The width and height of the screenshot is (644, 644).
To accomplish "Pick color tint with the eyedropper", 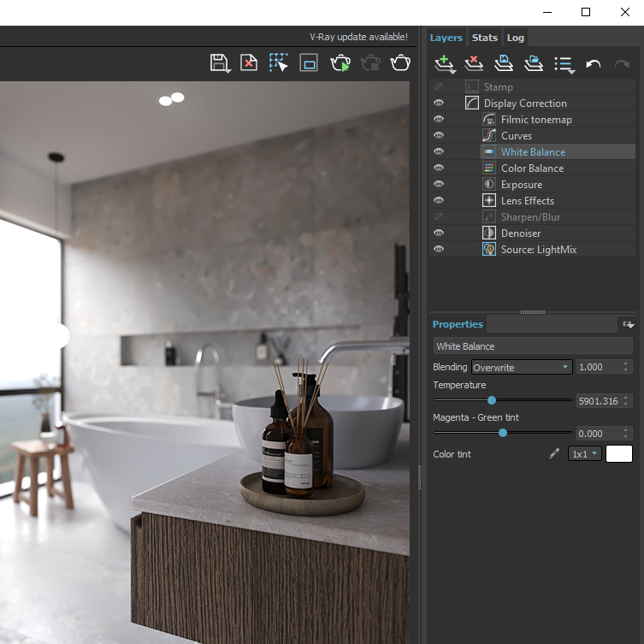I will pyautogui.click(x=554, y=454).
